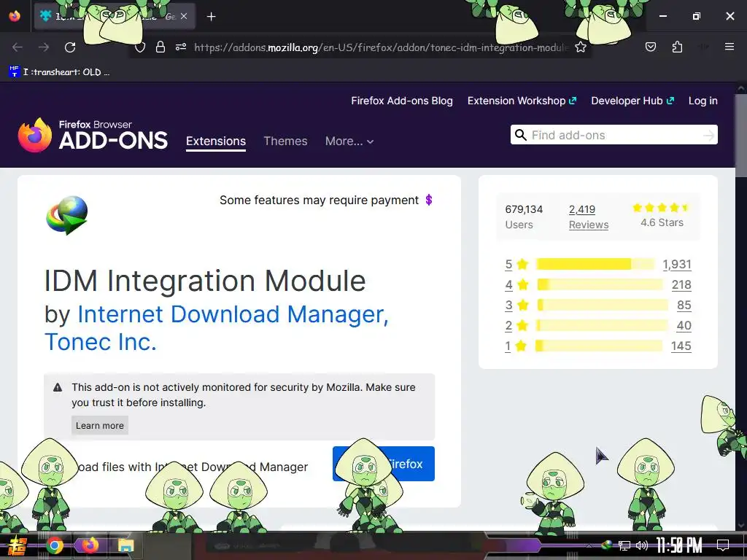Expand the More… dropdown menu
Image resolution: width=747 pixels, height=560 pixels.
(x=349, y=141)
